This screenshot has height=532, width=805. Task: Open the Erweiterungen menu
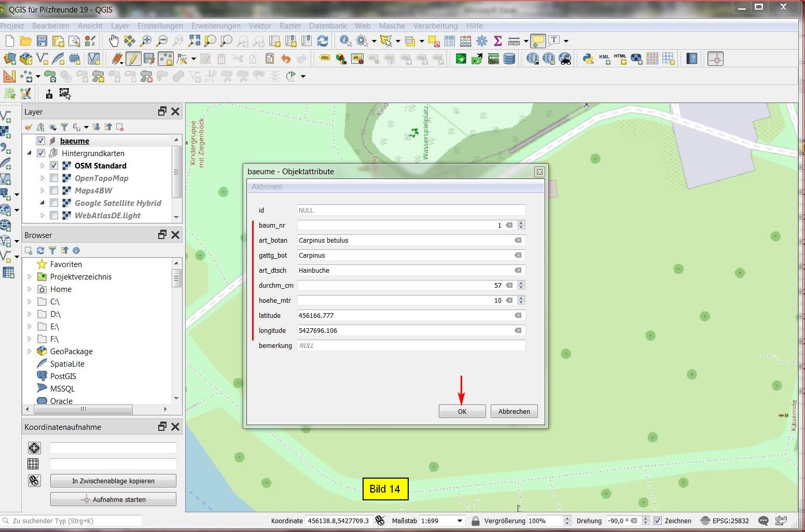[x=216, y=26]
